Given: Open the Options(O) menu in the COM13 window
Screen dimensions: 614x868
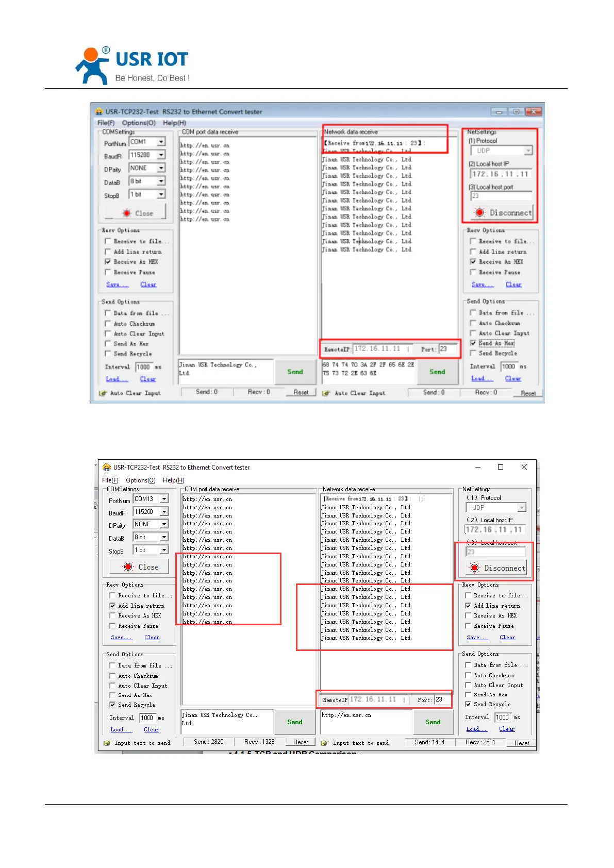Looking at the screenshot, I should (141, 480).
